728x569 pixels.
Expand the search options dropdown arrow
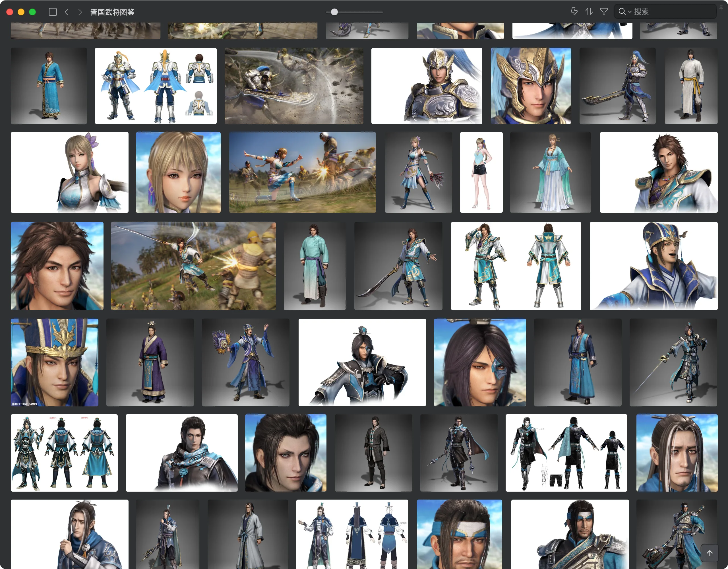pos(630,12)
